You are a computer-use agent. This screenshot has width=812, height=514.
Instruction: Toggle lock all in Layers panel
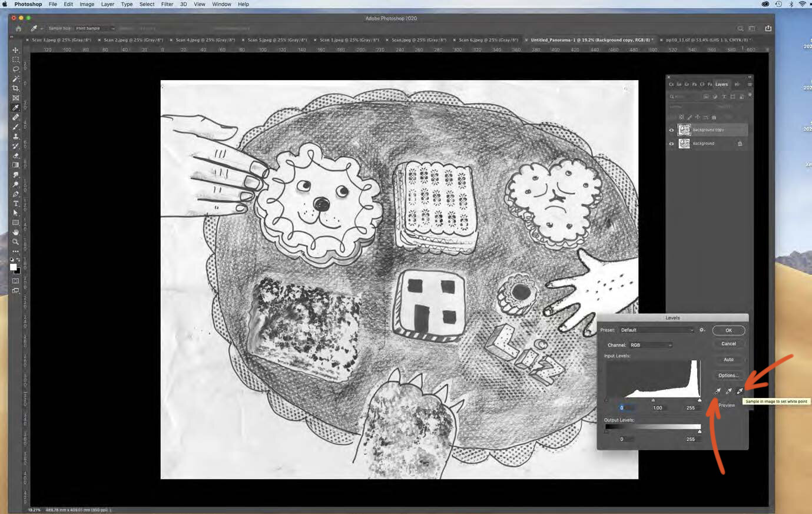click(x=714, y=117)
